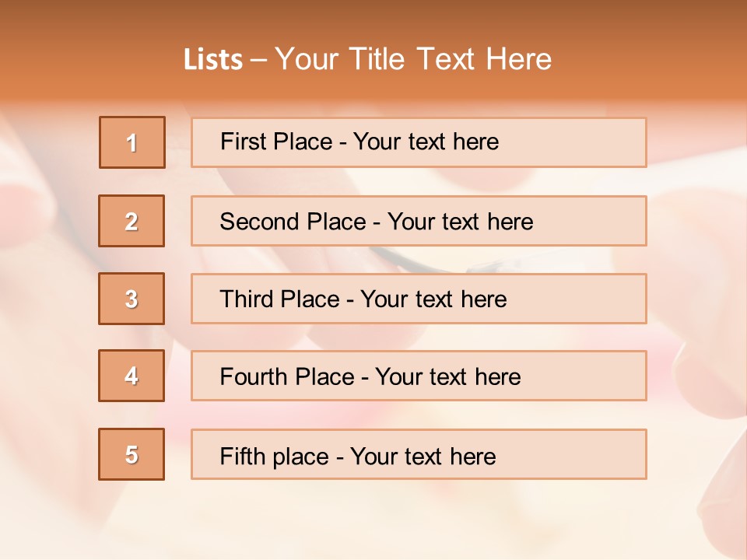Click the words 'Fourth Place'

click(x=286, y=377)
